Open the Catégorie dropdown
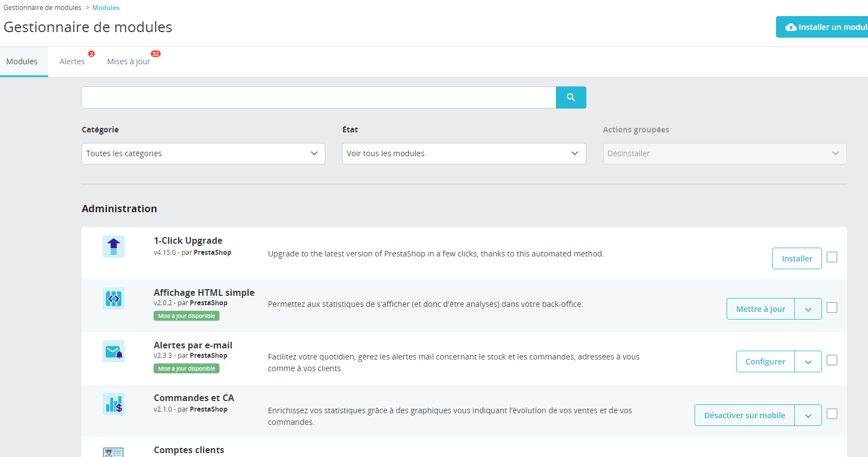The image size is (868, 457). [203, 153]
